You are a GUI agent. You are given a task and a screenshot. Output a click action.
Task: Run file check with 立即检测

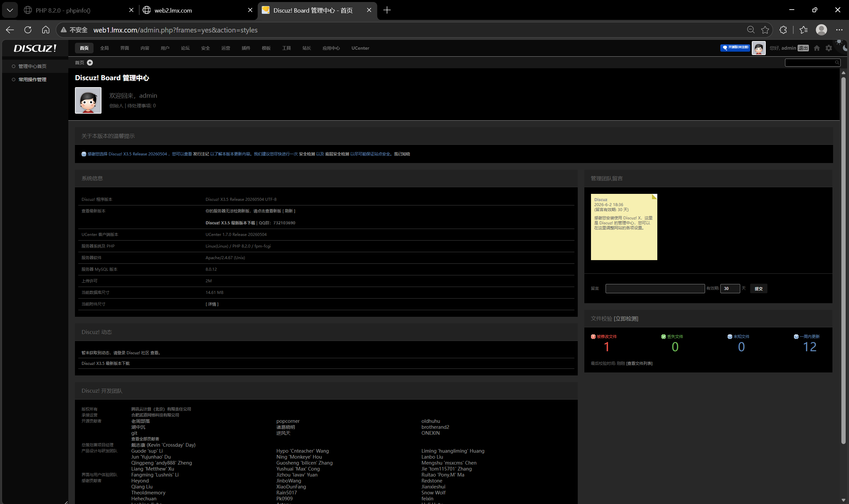point(626,318)
